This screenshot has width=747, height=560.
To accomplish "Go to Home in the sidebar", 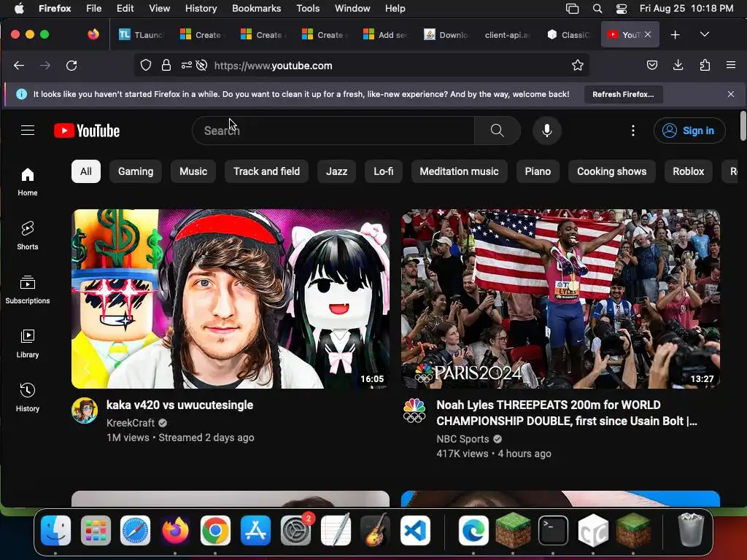I will [x=28, y=182].
